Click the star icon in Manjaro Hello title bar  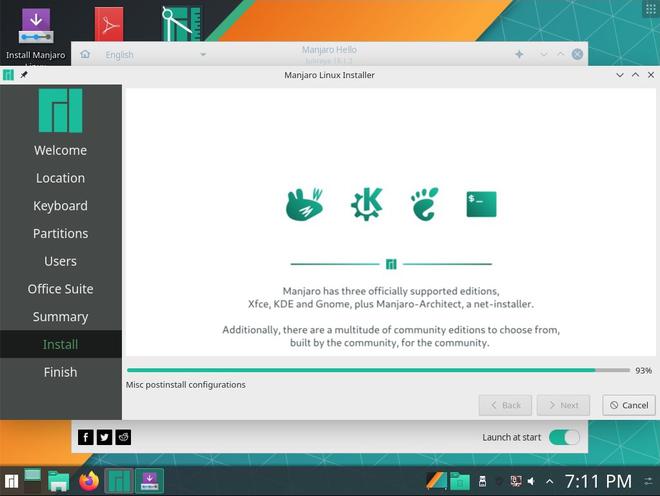tap(519, 54)
